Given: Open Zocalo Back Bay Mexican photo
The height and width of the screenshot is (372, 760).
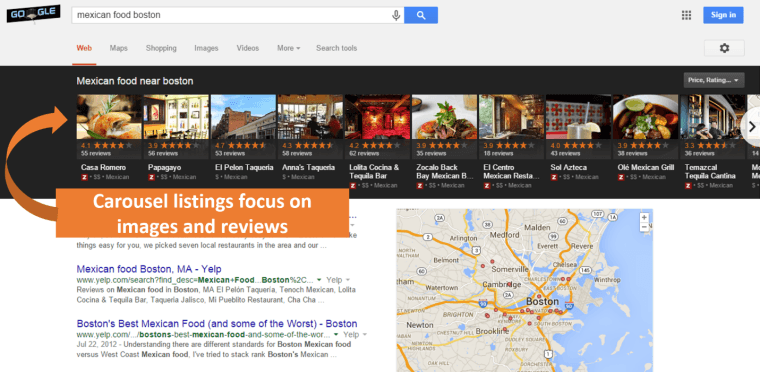Looking at the screenshot, I should tap(444, 117).
